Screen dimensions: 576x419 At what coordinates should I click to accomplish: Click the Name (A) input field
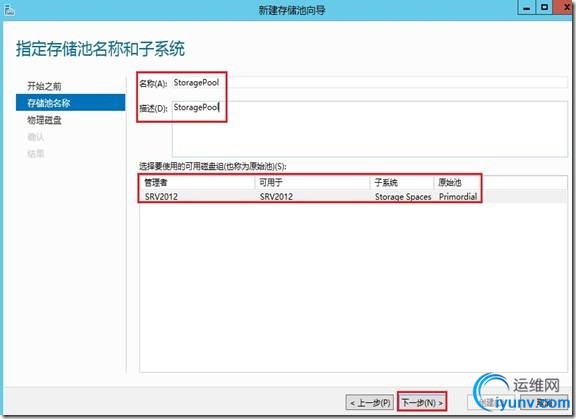click(x=369, y=83)
